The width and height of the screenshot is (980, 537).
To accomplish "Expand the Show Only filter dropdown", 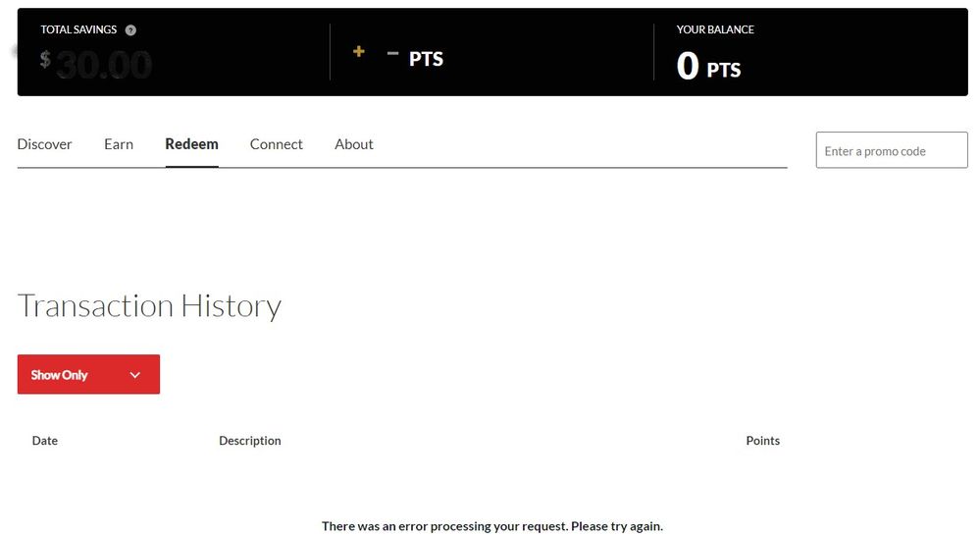I will 88,374.
